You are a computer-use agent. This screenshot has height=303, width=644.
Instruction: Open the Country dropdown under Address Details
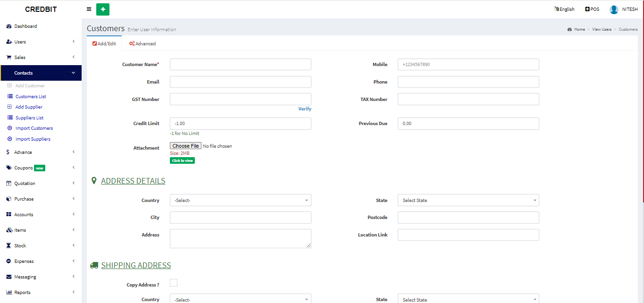coord(241,200)
